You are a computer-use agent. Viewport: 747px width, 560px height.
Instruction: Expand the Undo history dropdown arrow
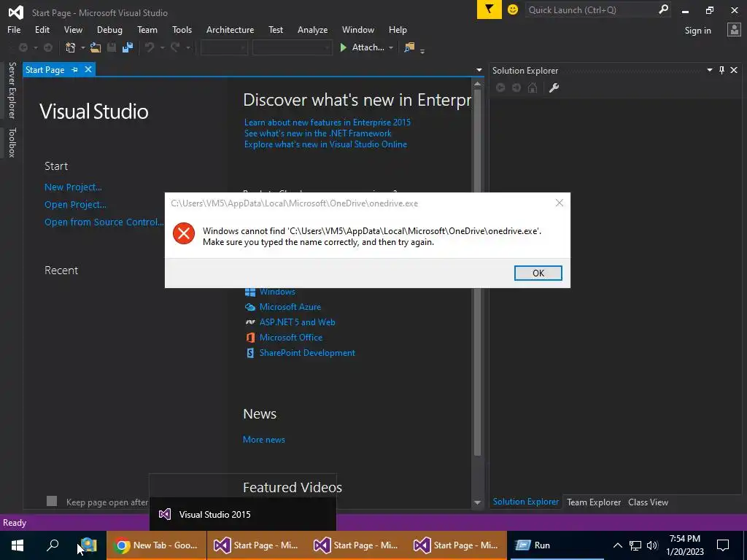(162, 47)
